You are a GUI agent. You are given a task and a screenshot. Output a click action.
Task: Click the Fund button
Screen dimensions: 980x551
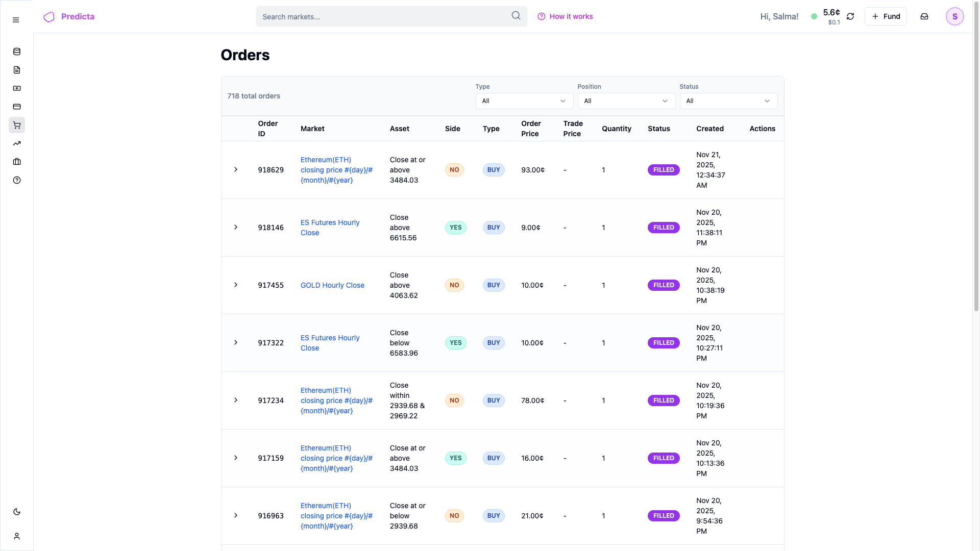(886, 16)
